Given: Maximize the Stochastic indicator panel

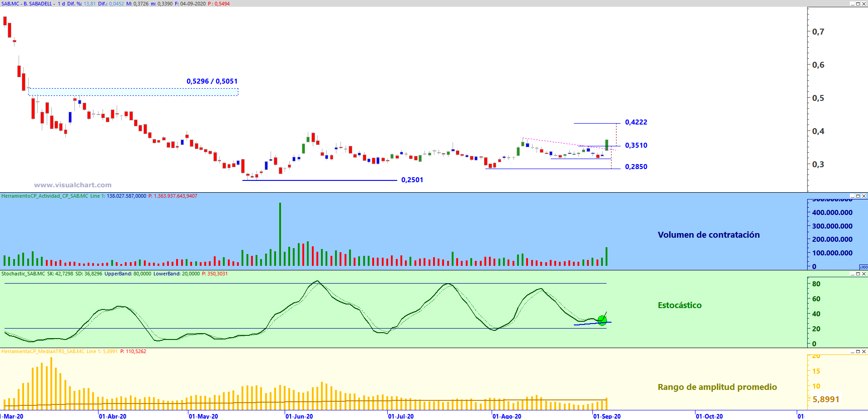Looking at the screenshot, I should pyautogui.click(x=858, y=274).
